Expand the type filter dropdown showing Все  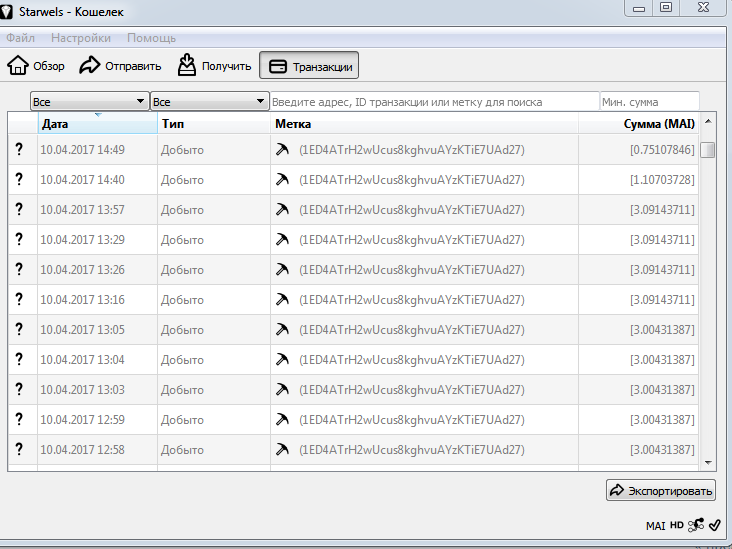(210, 101)
